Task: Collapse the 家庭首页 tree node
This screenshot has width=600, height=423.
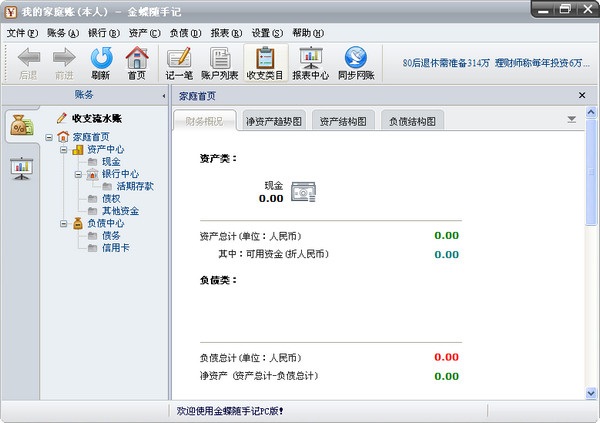Action: click(49, 137)
